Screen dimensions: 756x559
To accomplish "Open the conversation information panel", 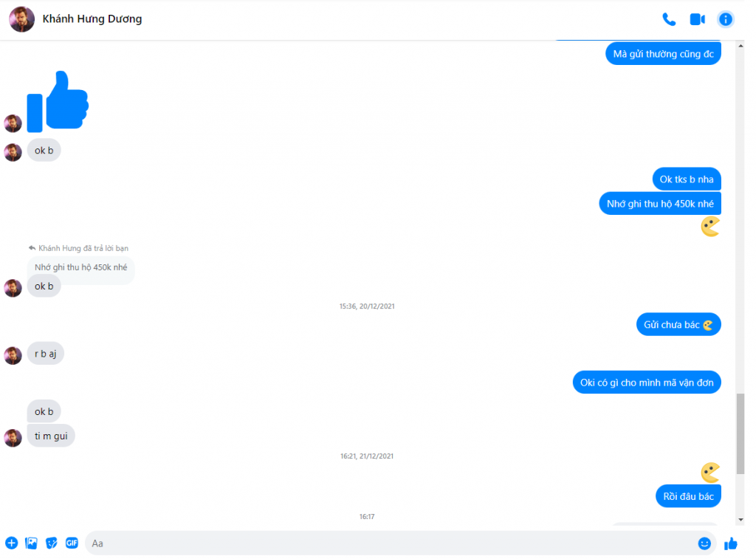I will coord(725,19).
